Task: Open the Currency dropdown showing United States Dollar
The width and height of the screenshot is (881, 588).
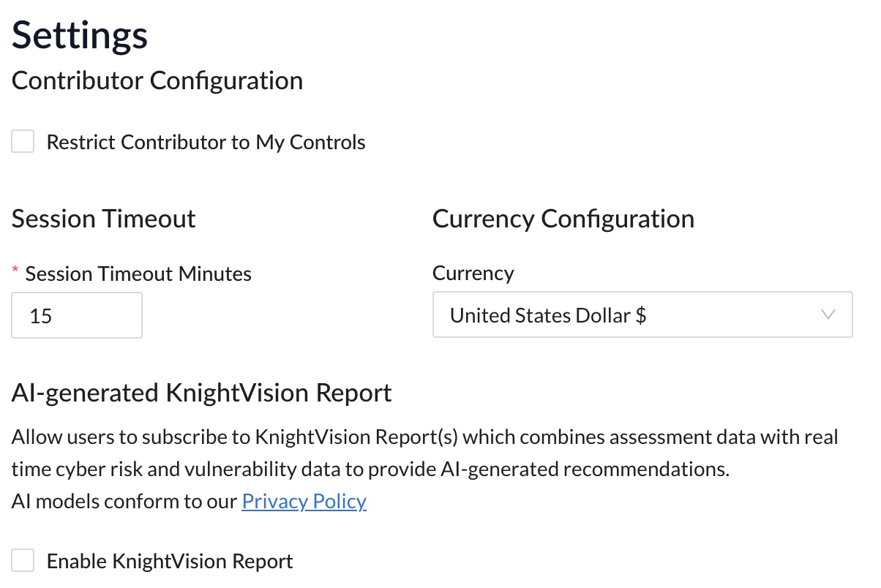Action: [642, 315]
